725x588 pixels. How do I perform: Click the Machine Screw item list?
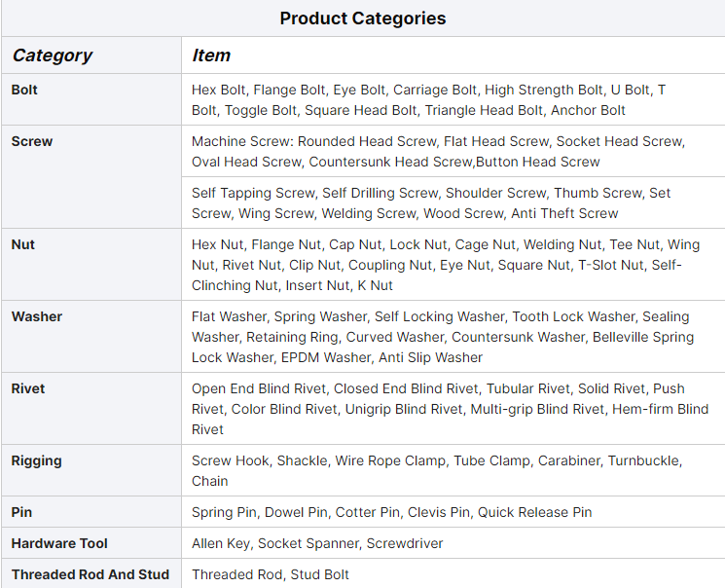pyautogui.click(x=438, y=152)
